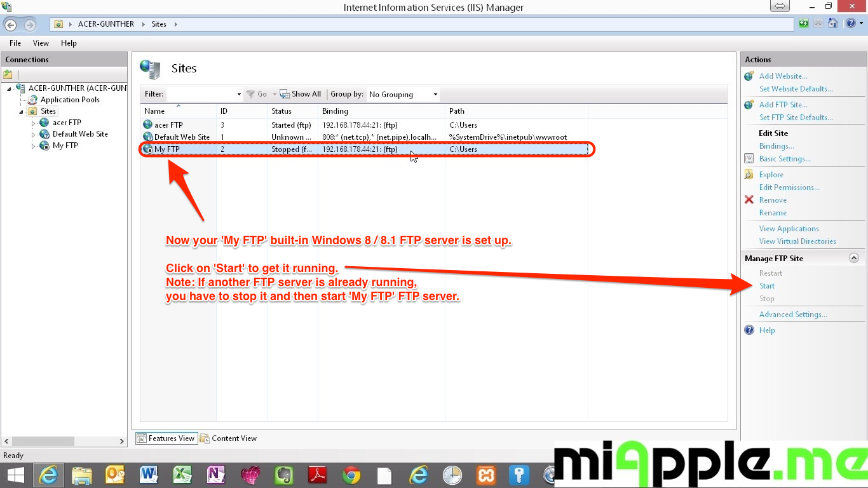The image size is (868, 488).
Task: Expand the acer FTP tree node
Action: click(x=34, y=123)
